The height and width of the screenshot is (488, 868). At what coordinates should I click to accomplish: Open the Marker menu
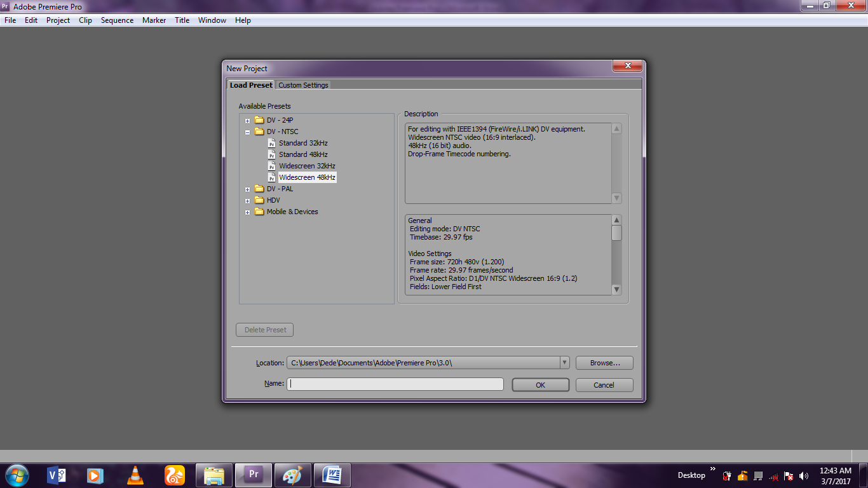[x=154, y=20]
